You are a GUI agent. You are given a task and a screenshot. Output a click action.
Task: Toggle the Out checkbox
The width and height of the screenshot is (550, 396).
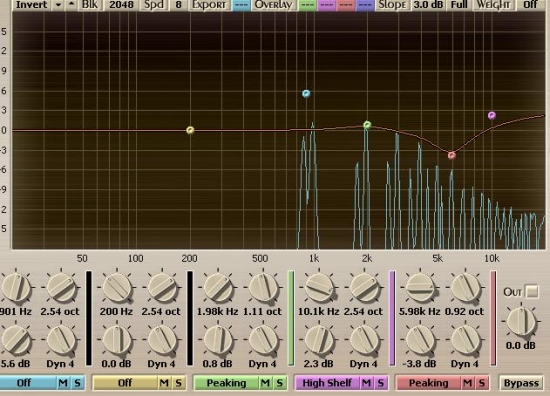click(532, 291)
